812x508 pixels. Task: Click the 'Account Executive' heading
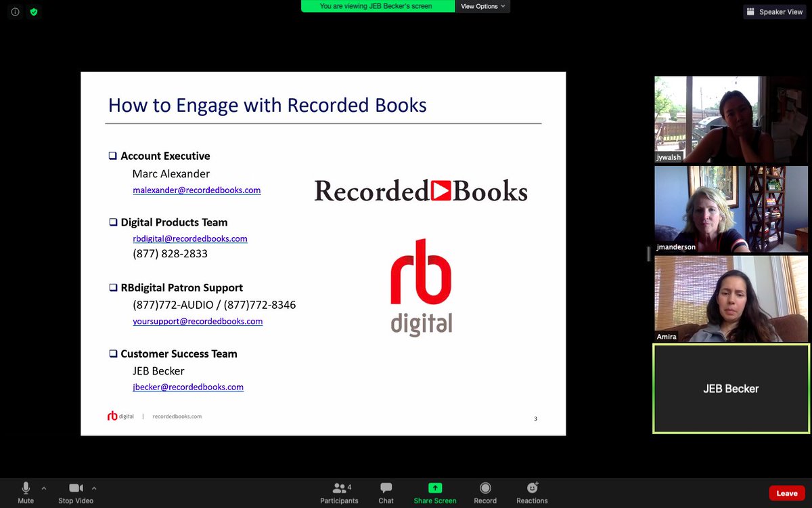click(165, 156)
